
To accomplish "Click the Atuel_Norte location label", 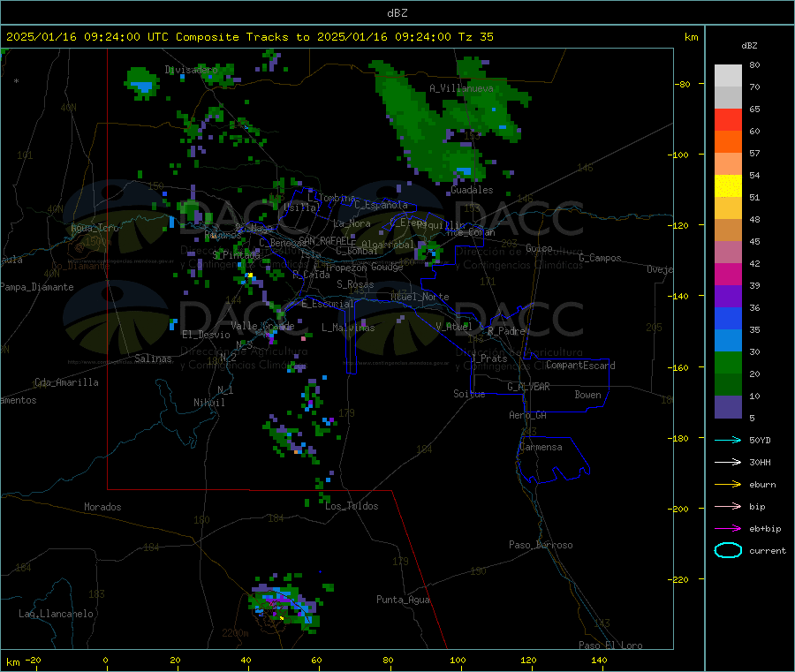I will click(420, 297).
